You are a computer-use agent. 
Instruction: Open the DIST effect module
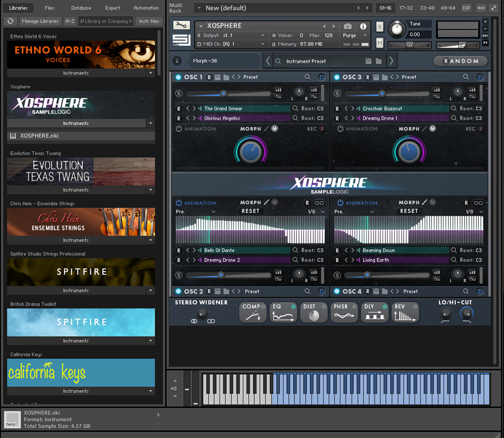[x=314, y=313]
